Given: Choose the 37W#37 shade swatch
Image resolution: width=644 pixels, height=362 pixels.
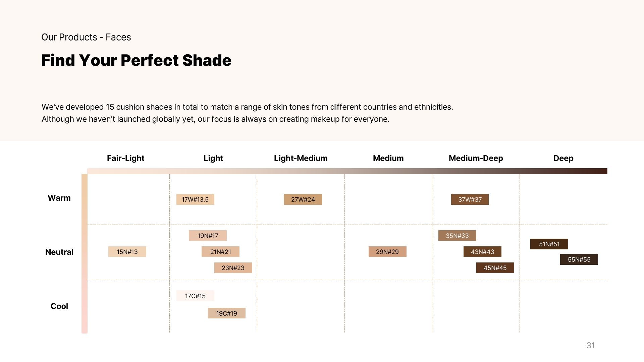Looking at the screenshot, I should (470, 199).
